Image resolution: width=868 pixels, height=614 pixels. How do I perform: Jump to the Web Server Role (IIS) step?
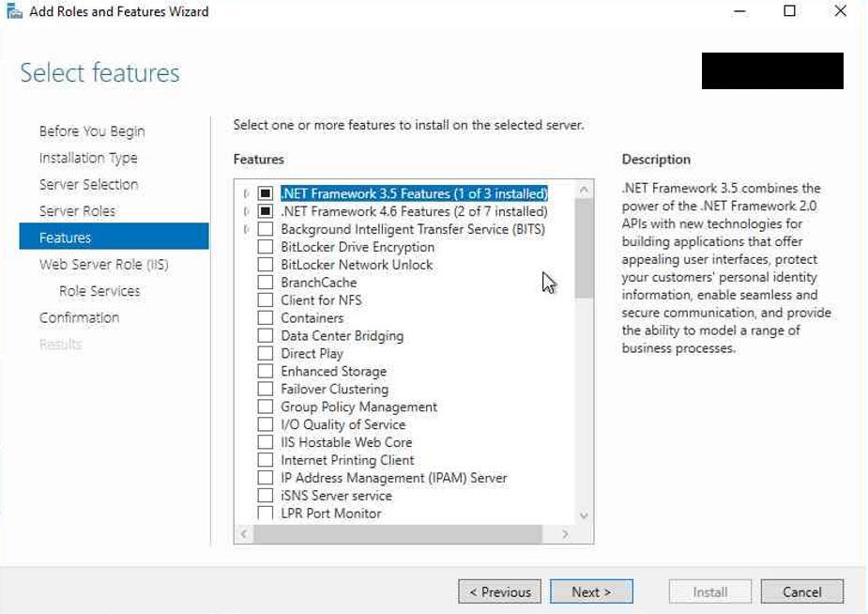(103, 265)
